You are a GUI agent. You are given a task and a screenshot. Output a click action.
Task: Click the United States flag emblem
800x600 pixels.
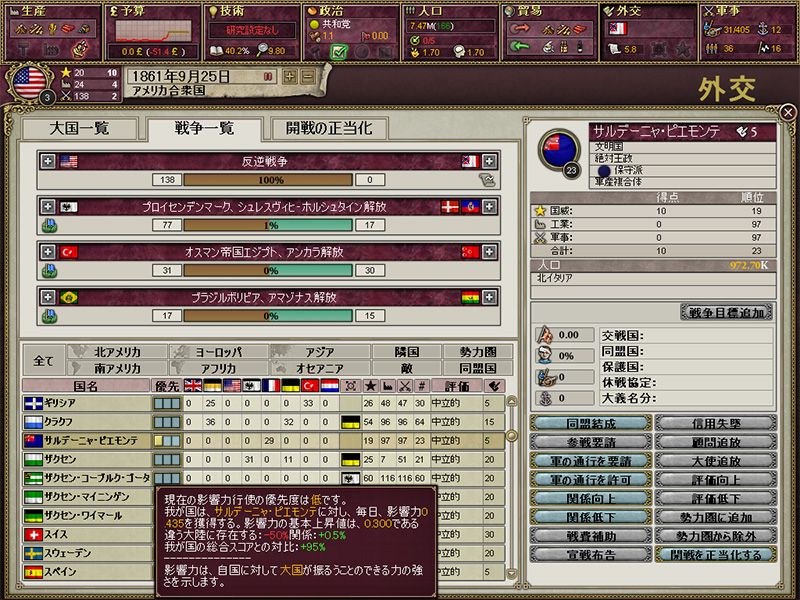[29, 82]
